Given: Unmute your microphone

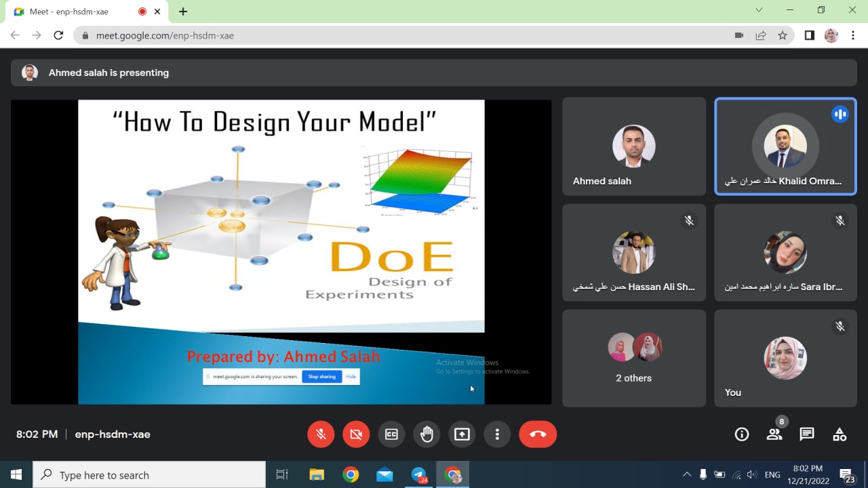Looking at the screenshot, I should point(321,434).
